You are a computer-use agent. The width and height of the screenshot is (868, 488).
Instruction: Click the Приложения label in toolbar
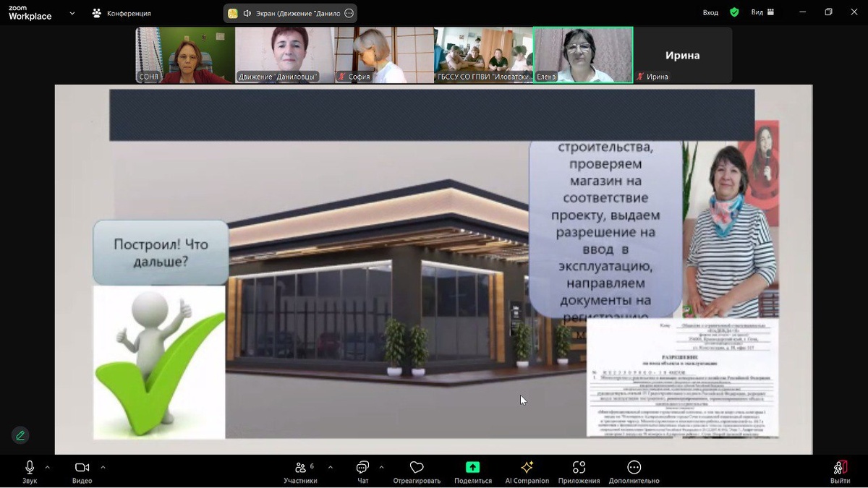click(579, 481)
